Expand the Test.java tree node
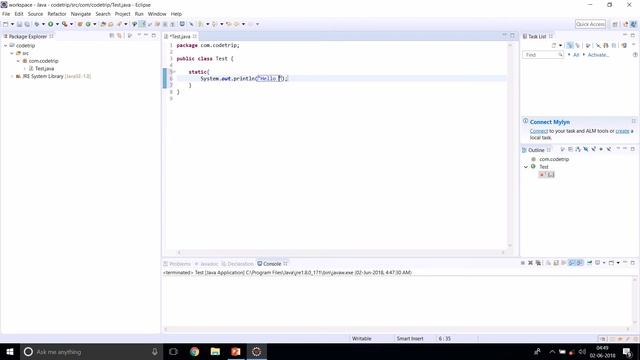640x360 pixels. click(x=24, y=69)
